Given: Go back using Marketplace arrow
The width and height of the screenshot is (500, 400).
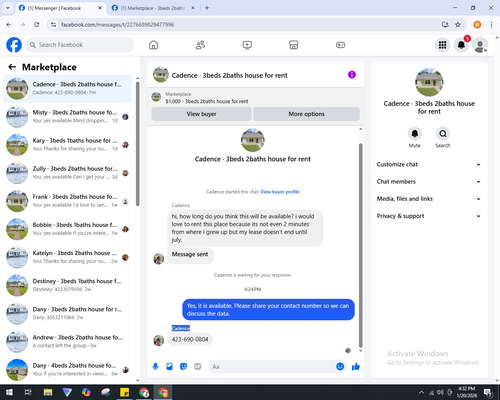Looking at the screenshot, I should pos(12,67).
